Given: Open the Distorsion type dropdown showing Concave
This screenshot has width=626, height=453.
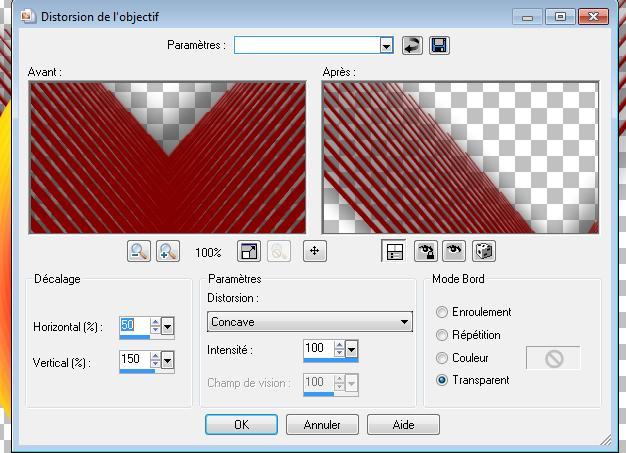Looking at the screenshot, I should pyautogui.click(x=310, y=322).
